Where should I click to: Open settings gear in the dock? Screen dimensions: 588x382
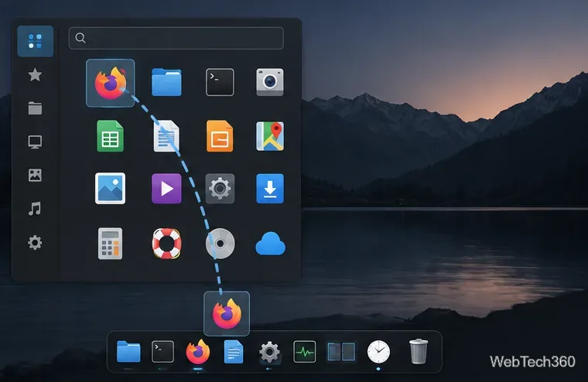click(x=269, y=353)
